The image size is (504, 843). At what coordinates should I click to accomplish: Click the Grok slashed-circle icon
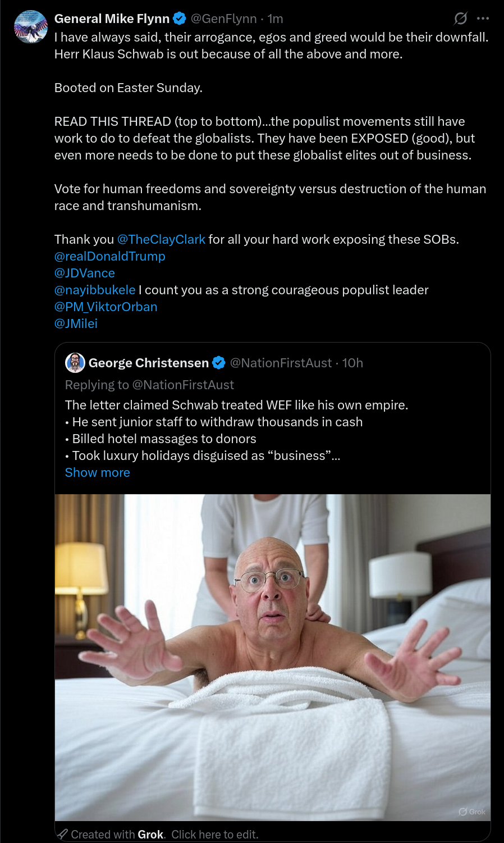point(460,19)
